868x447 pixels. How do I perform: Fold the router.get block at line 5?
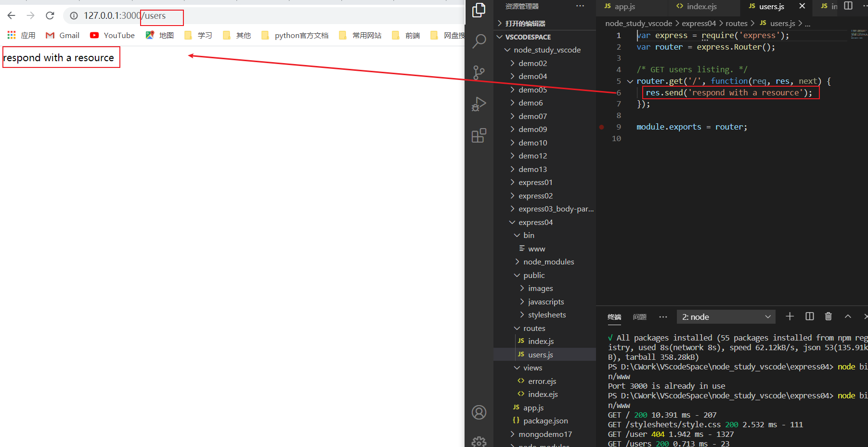pyautogui.click(x=630, y=81)
